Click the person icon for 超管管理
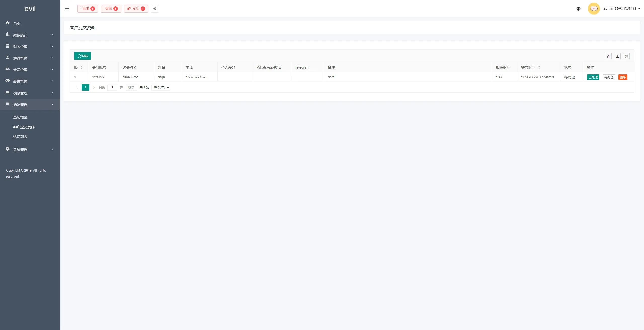 tap(8, 58)
